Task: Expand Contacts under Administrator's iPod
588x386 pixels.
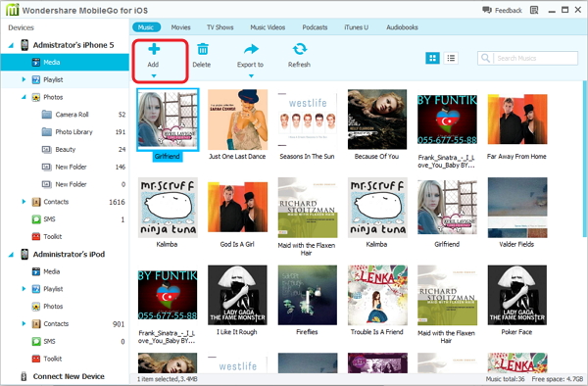Action: 24,323
